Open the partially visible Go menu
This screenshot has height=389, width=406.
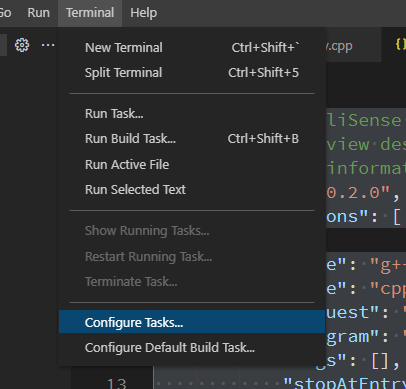[x=6, y=13]
